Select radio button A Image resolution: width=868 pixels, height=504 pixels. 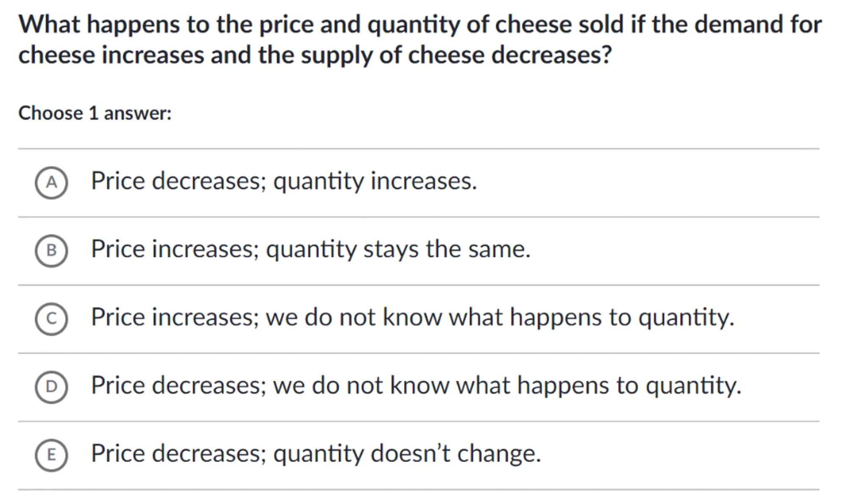(51, 183)
